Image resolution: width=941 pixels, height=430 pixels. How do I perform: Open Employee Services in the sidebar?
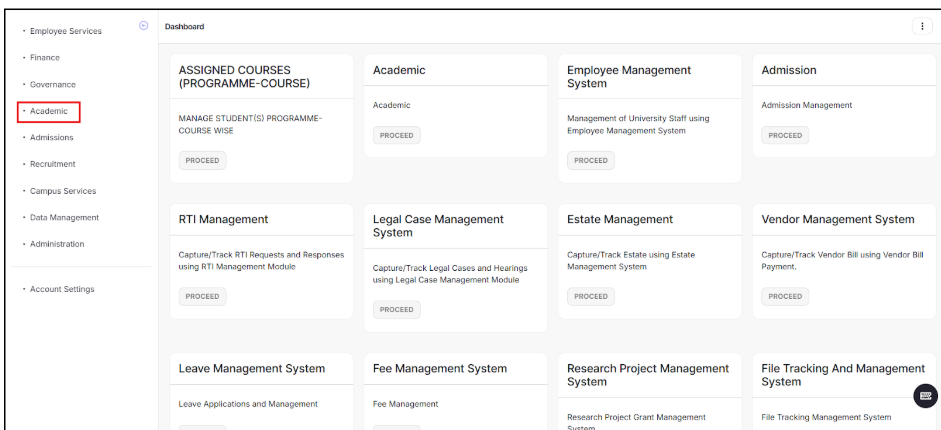tap(66, 31)
